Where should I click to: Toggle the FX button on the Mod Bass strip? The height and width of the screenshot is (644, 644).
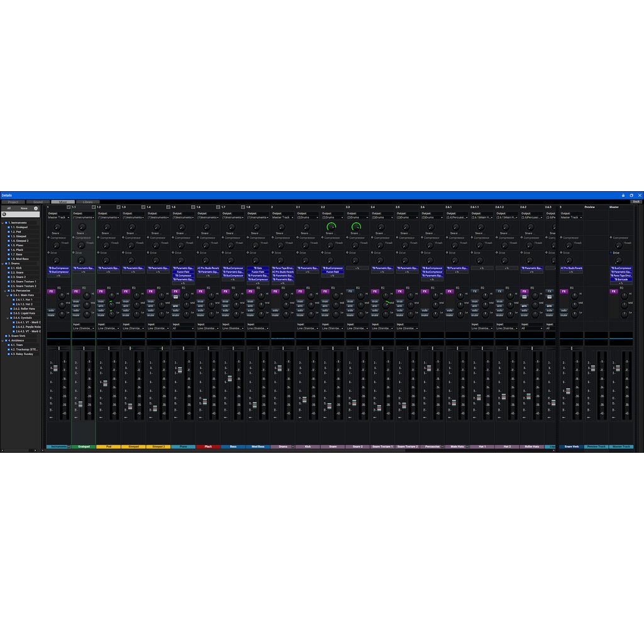250,291
